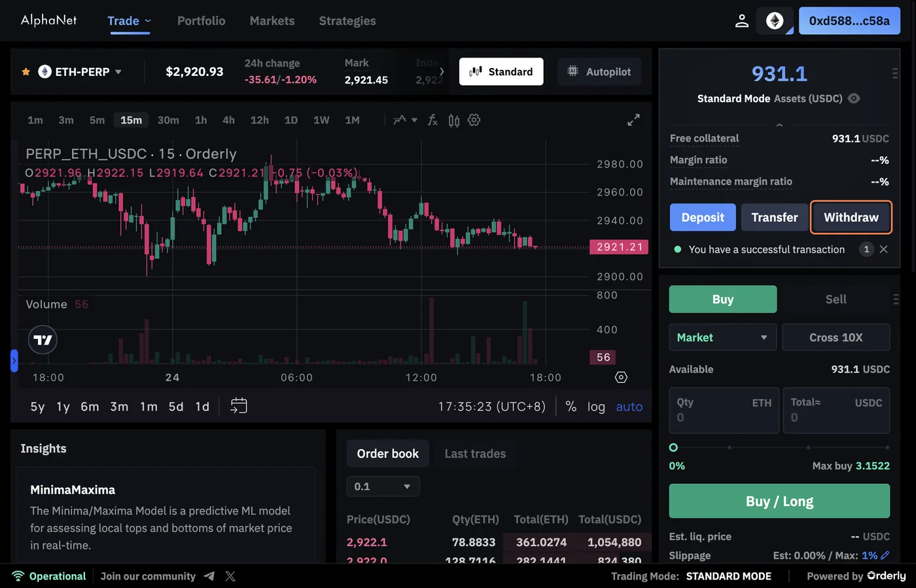Click the Withdraw button

coord(851,217)
